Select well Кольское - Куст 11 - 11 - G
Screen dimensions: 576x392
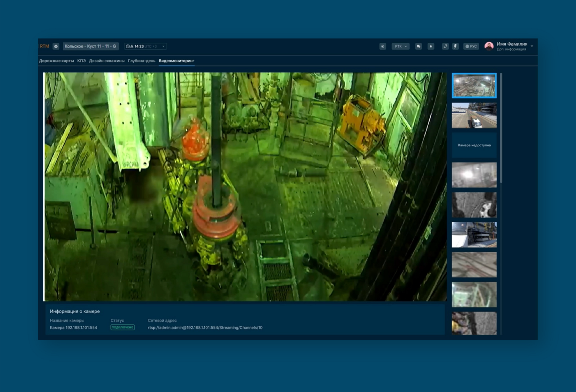click(x=91, y=46)
